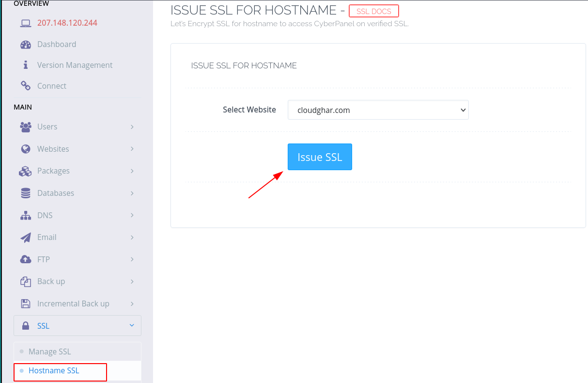Open the Back up menu label

51,281
